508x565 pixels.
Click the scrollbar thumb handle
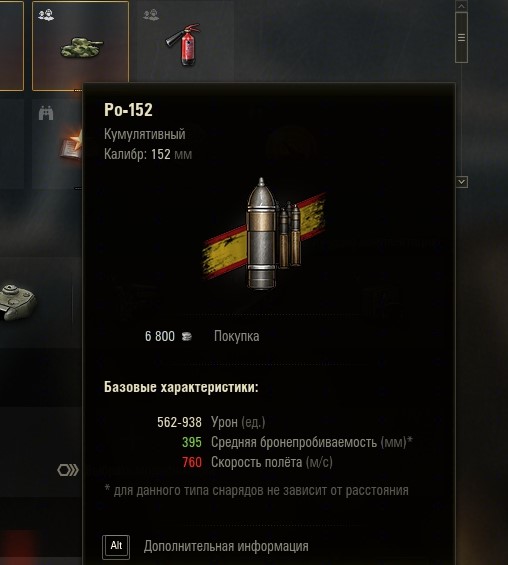[462, 37]
